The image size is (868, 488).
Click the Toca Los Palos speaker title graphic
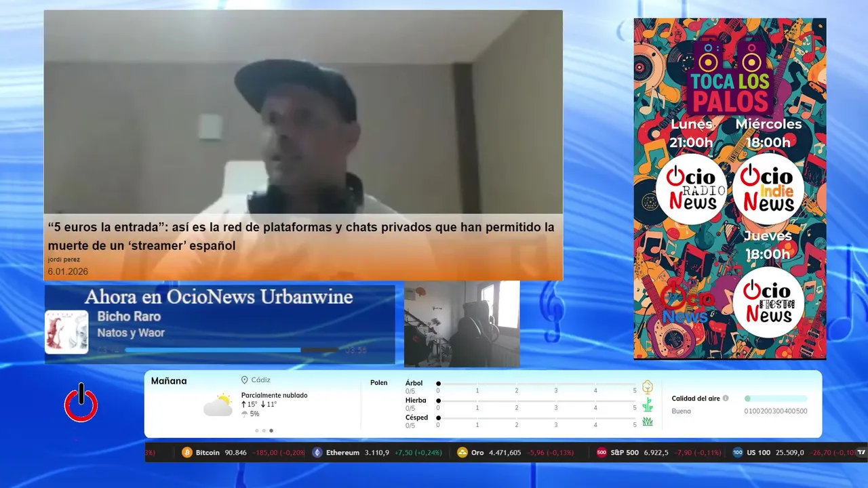(x=730, y=76)
